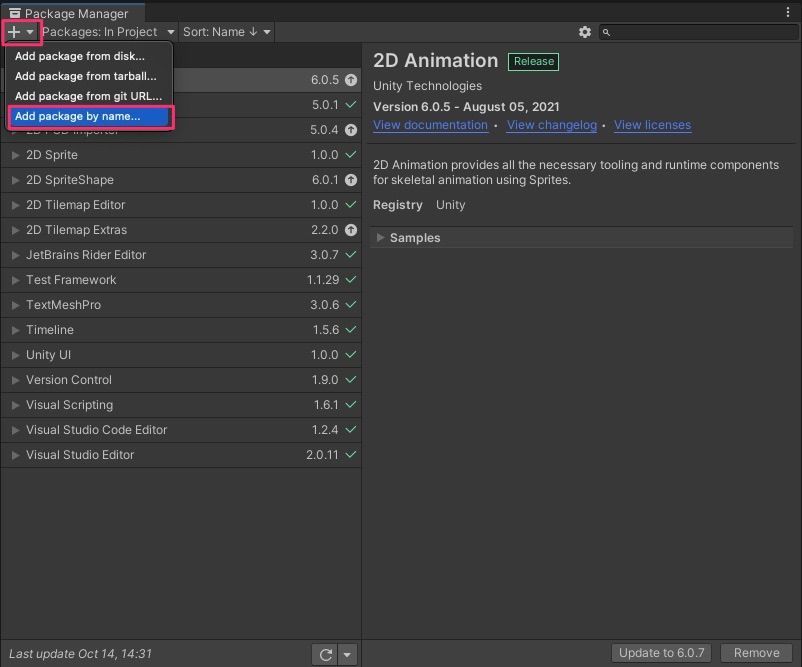
Task: Click update-available icon for 2D SpriteShape
Action: click(x=351, y=180)
